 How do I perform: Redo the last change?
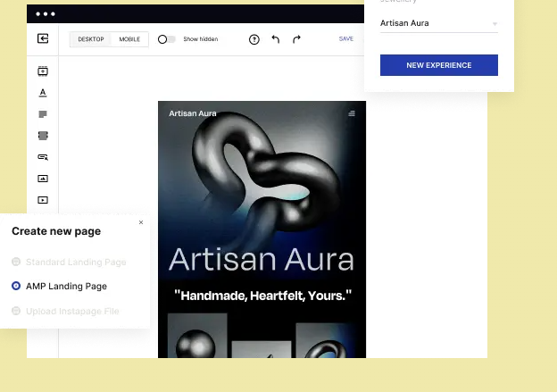pos(296,39)
